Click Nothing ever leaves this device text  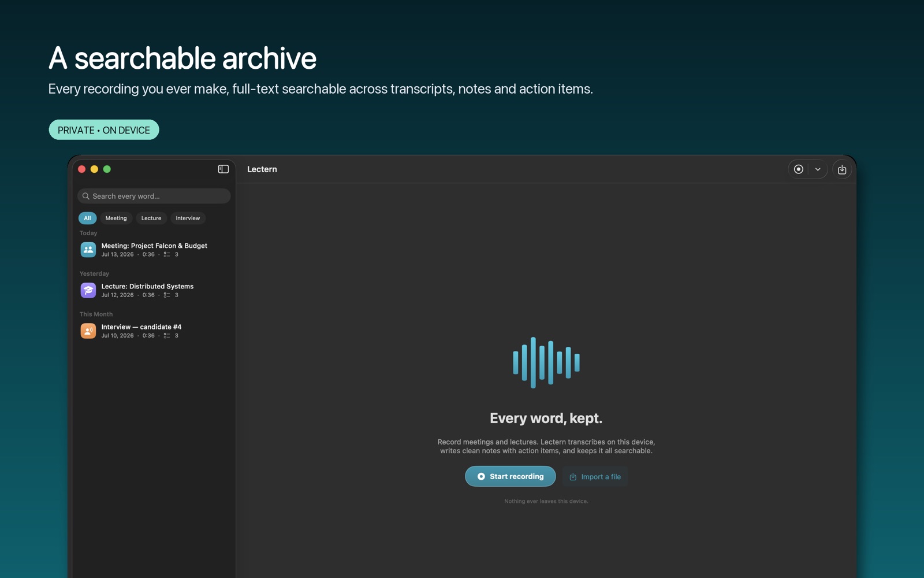[x=546, y=501]
